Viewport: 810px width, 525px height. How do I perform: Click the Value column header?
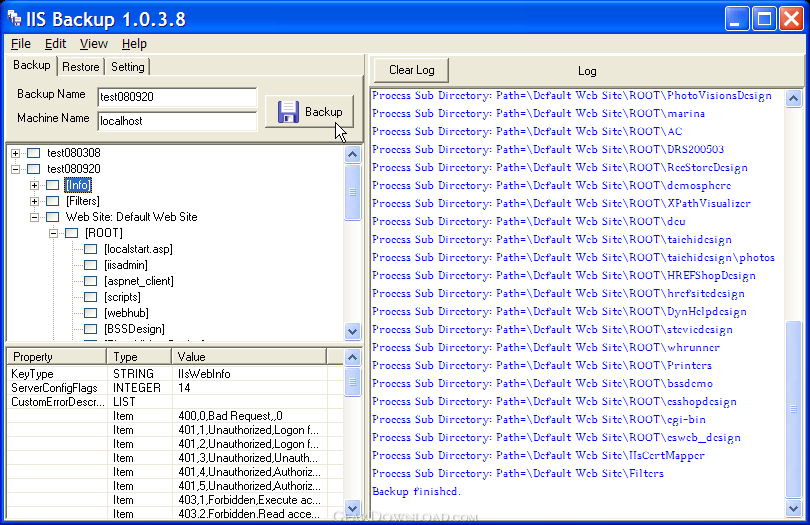point(249,357)
